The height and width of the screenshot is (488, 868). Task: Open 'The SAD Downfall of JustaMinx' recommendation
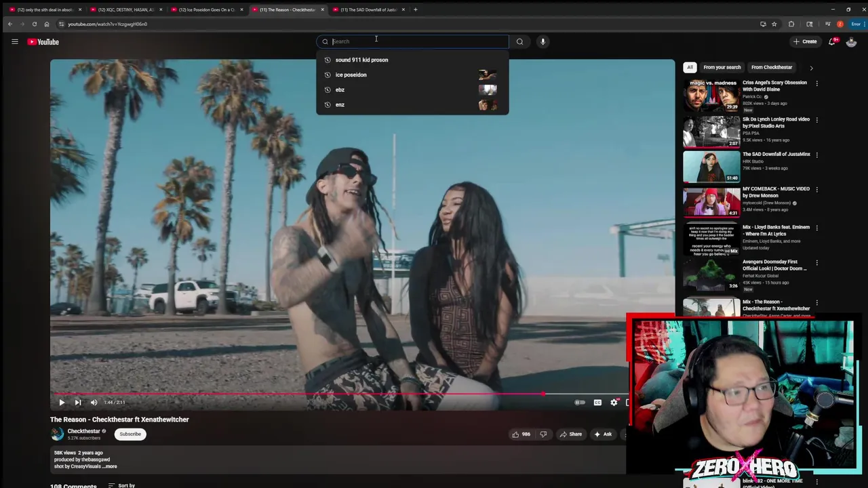pos(776,154)
